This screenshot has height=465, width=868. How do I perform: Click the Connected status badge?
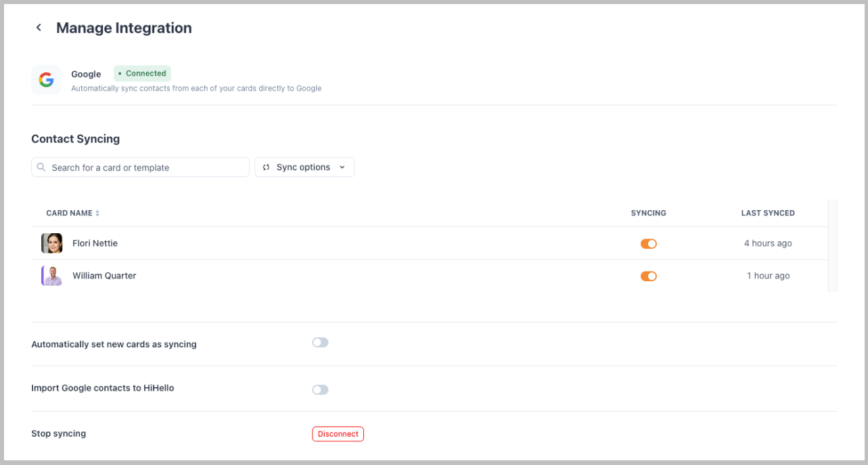142,74
